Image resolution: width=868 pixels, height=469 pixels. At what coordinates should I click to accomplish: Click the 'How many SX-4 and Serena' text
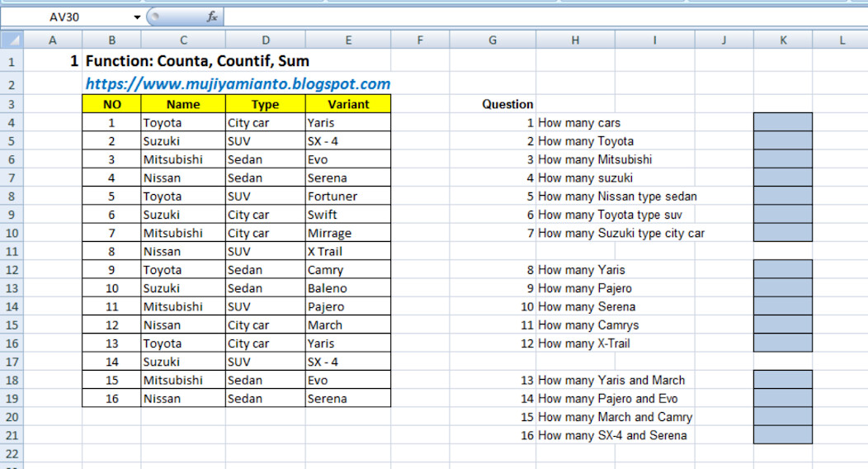612,435
